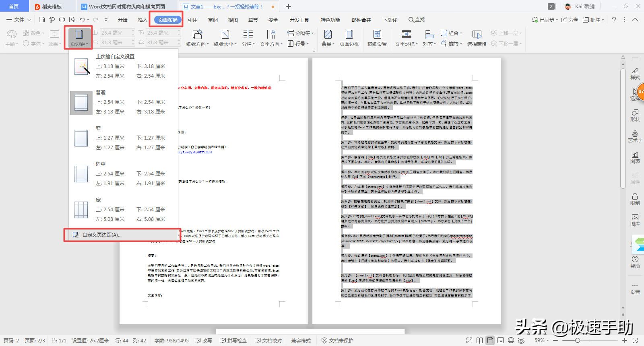
Task: Switch to web layout globe view
Action: [x=511, y=340]
